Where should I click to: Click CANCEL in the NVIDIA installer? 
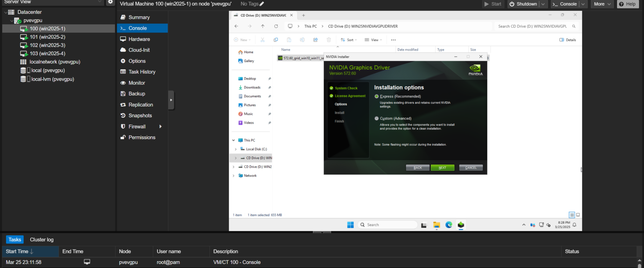[x=471, y=167]
